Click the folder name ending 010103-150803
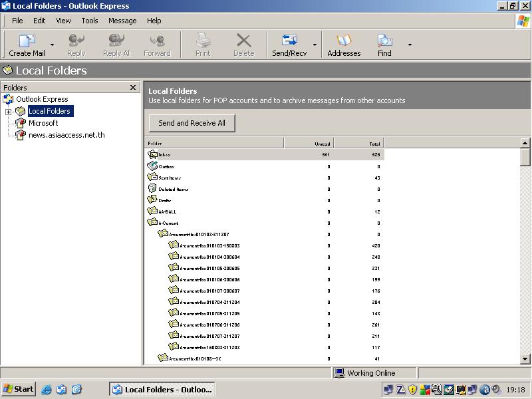Screen dimensions: 532x399 (209, 245)
